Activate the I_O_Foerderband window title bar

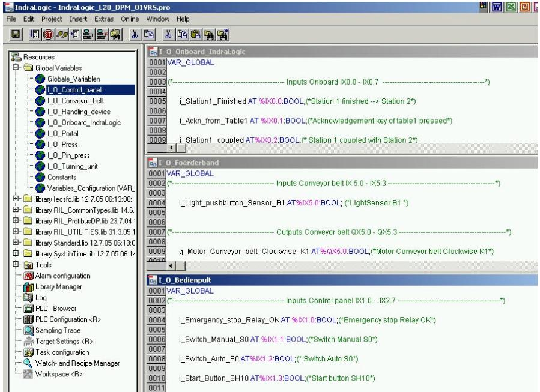coord(342,163)
